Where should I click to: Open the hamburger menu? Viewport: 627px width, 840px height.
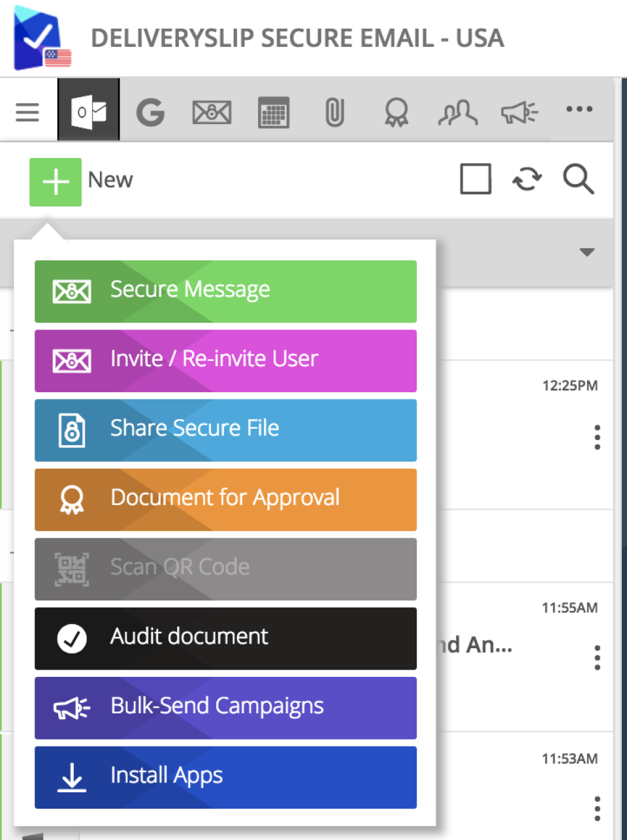point(27,112)
